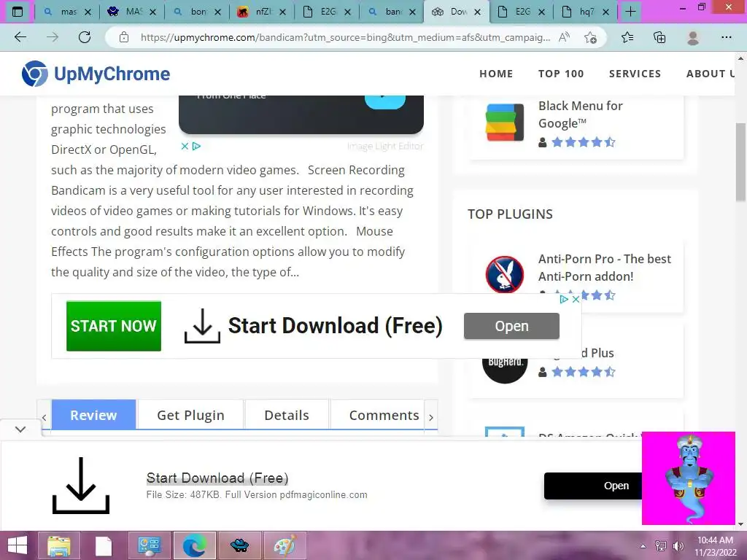Open the Windows Start menu

(18, 545)
